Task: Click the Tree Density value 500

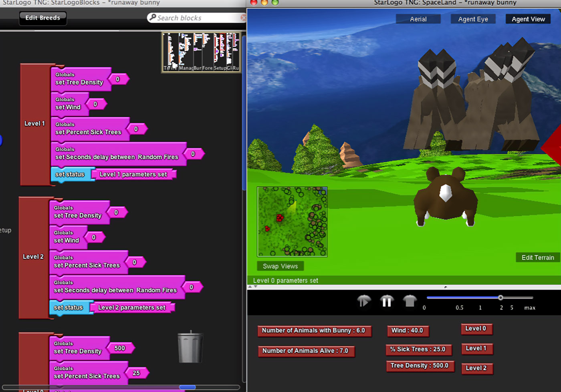Action: pyautogui.click(x=120, y=348)
